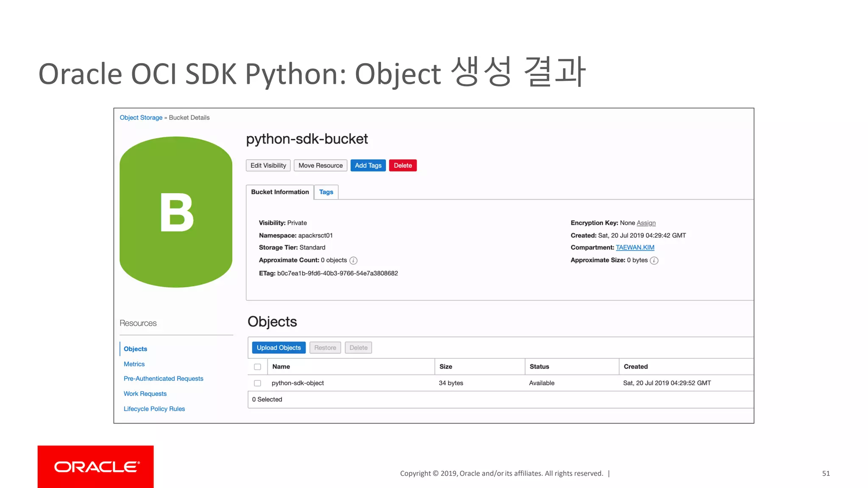Switch to the Bucket Information tab
The height and width of the screenshot is (488, 868).
(280, 192)
